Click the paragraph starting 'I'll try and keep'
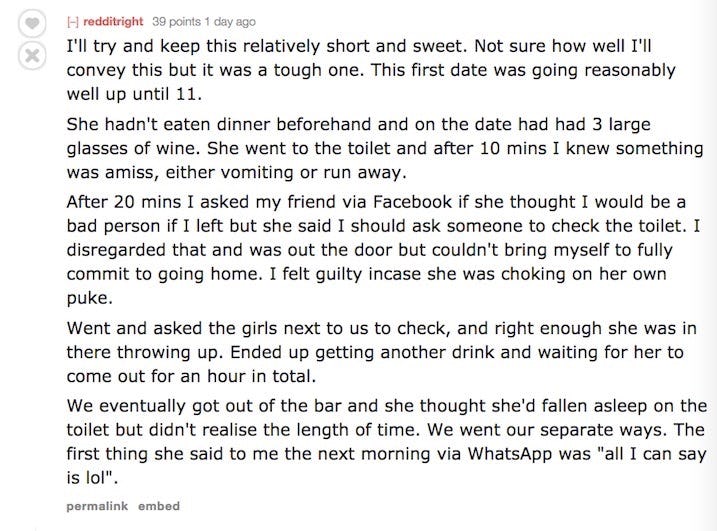Image resolution: width=717 pixels, height=531 pixels. tap(370, 72)
